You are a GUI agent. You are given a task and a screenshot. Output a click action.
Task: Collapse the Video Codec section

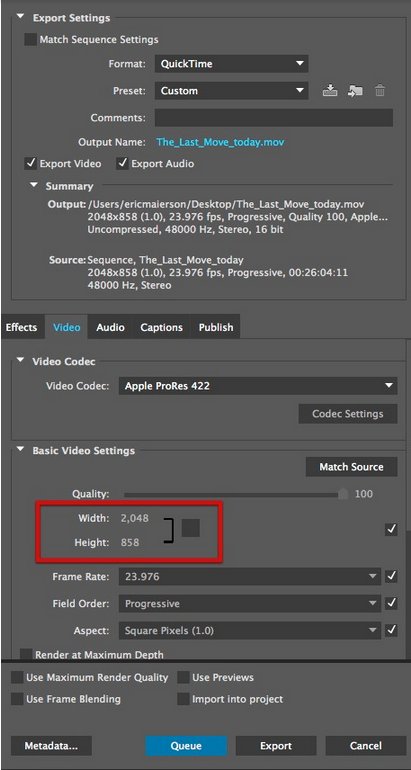[21, 361]
